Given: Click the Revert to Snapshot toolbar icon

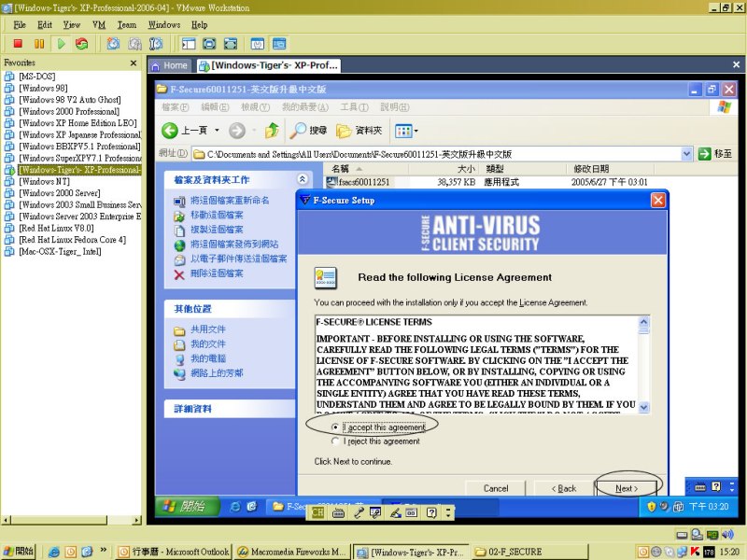Looking at the screenshot, I should (134, 44).
